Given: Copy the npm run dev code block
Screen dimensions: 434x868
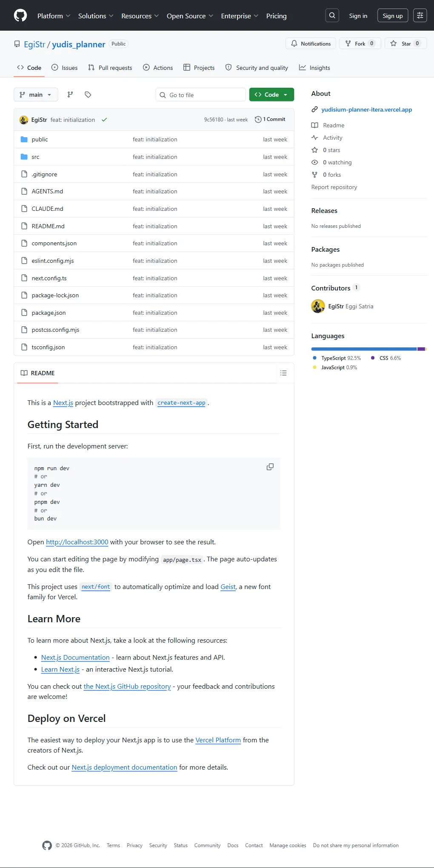Looking at the screenshot, I should point(270,467).
